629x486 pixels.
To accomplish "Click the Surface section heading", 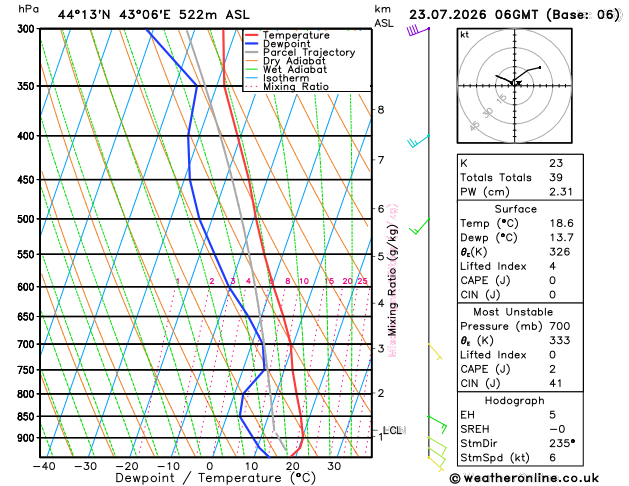I will coord(515,209).
